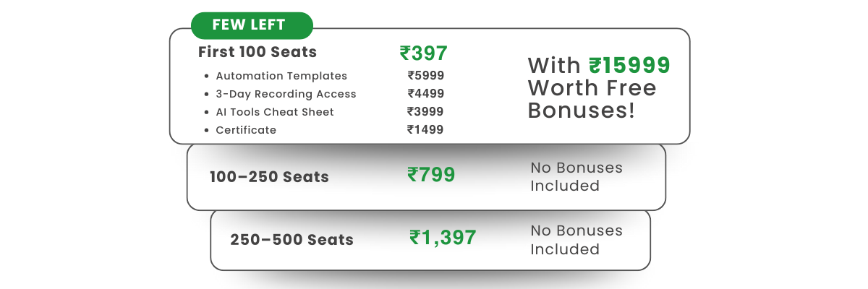The height and width of the screenshot is (289, 868).
Task: Click the Certificate bullet item
Action: (x=246, y=130)
